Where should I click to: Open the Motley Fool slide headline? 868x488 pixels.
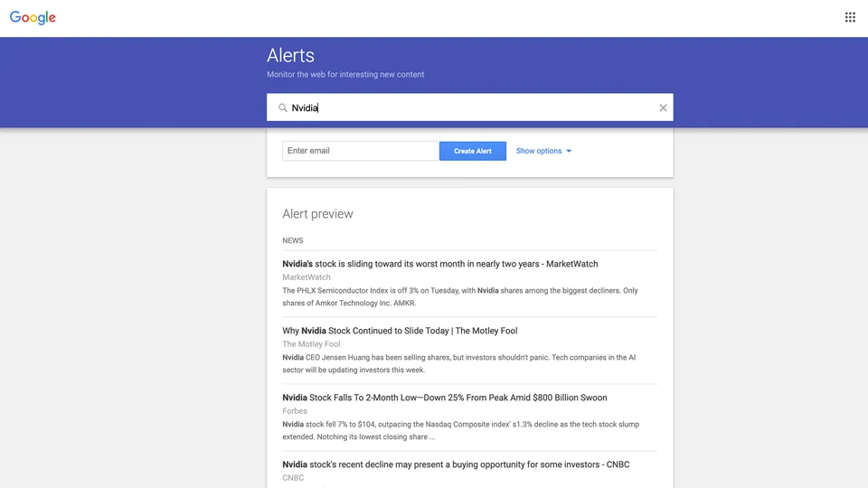click(x=400, y=331)
